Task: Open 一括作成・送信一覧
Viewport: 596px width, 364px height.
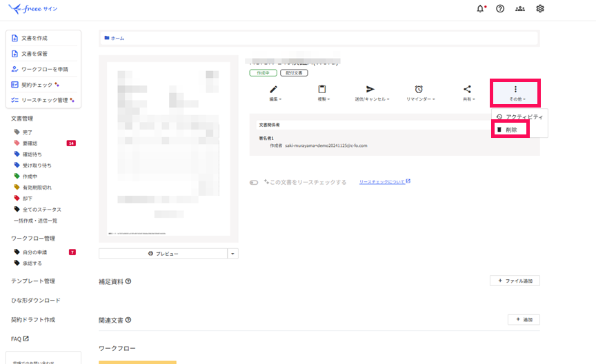Action: click(x=35, y=221)
